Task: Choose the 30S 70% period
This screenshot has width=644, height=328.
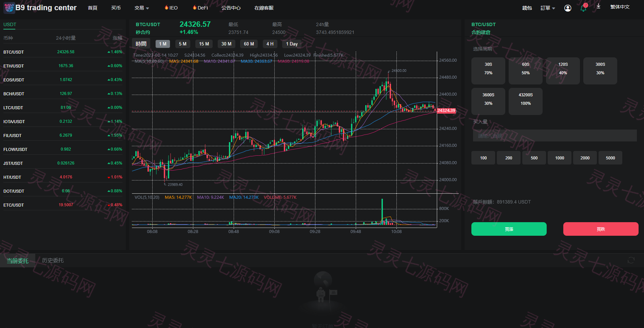Action: coord(488,71)
